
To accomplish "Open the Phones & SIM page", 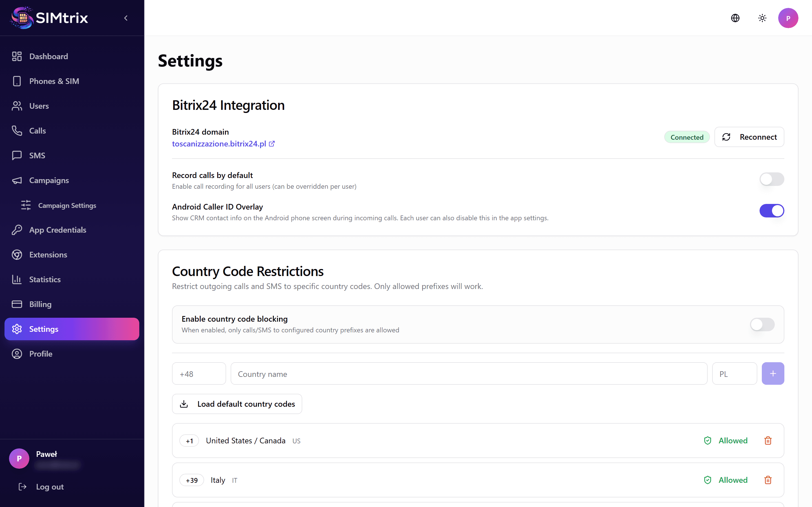I will point(54,81).
